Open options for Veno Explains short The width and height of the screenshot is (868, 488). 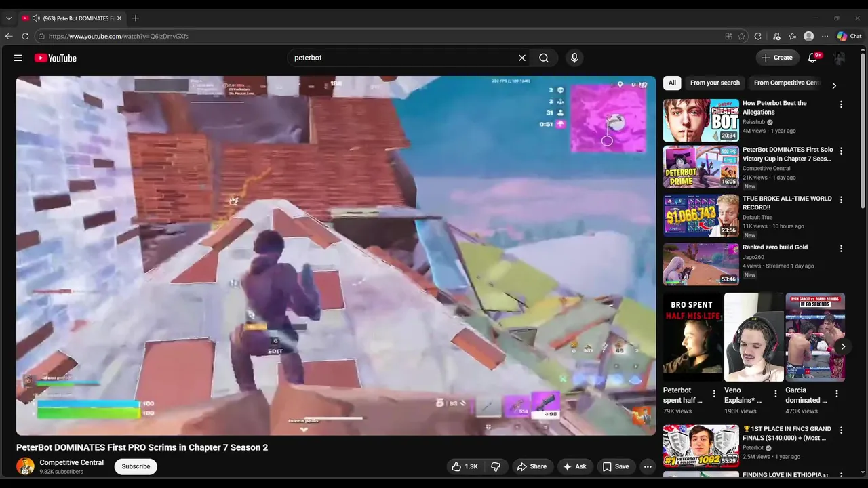(776, 394)
